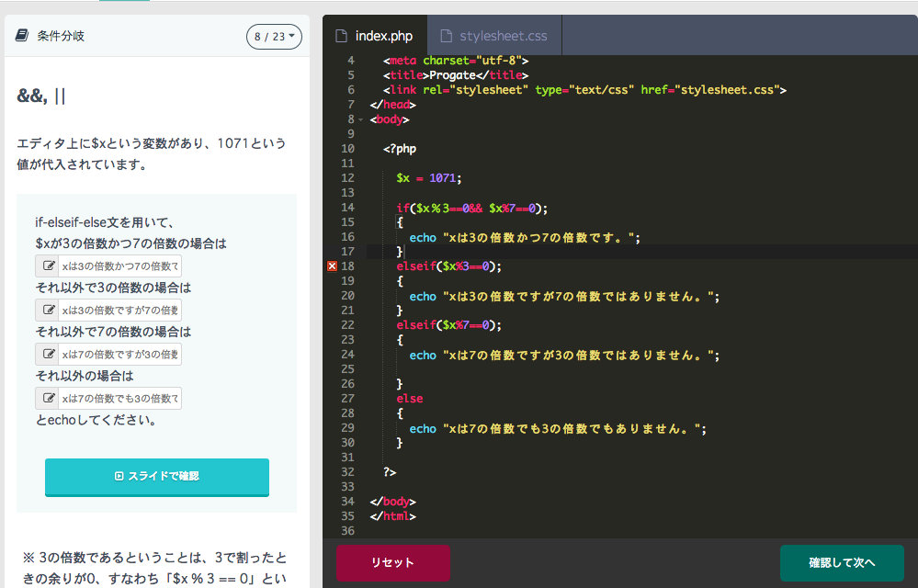Click the book icon beside 条件分岐
The image size is (918, 588).
[22, 36]
